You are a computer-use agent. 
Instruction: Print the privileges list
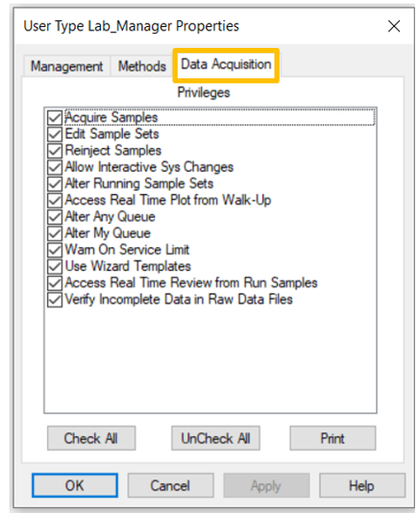[x=333, y=438]
